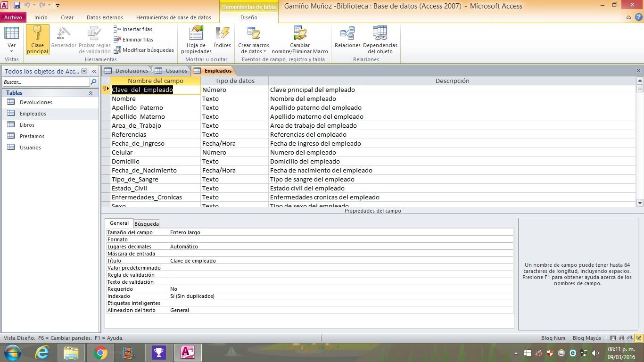Click Modificar búsquedas button
644x362 pixels.
tap(144, 50)
